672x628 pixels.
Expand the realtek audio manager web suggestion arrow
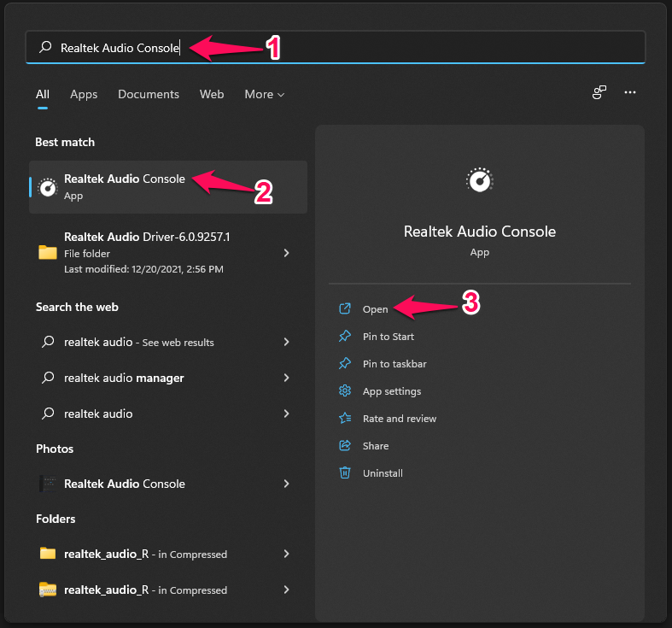(x=287, y=378)
